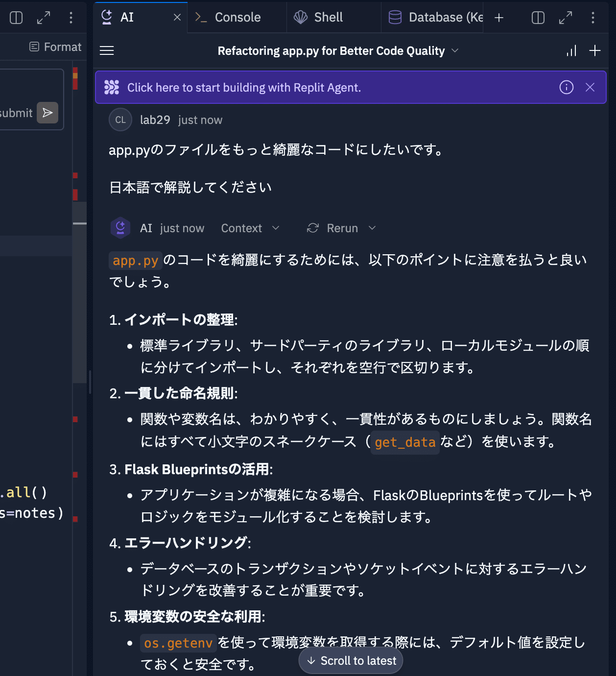Expand the Rerun options chevron
616x676 pixels.
[372, 228]
